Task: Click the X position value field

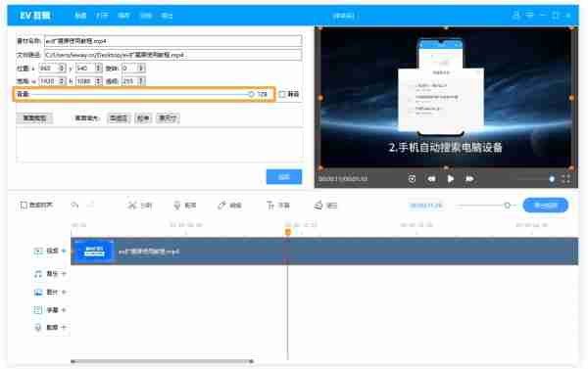Action: coord(49,69)
